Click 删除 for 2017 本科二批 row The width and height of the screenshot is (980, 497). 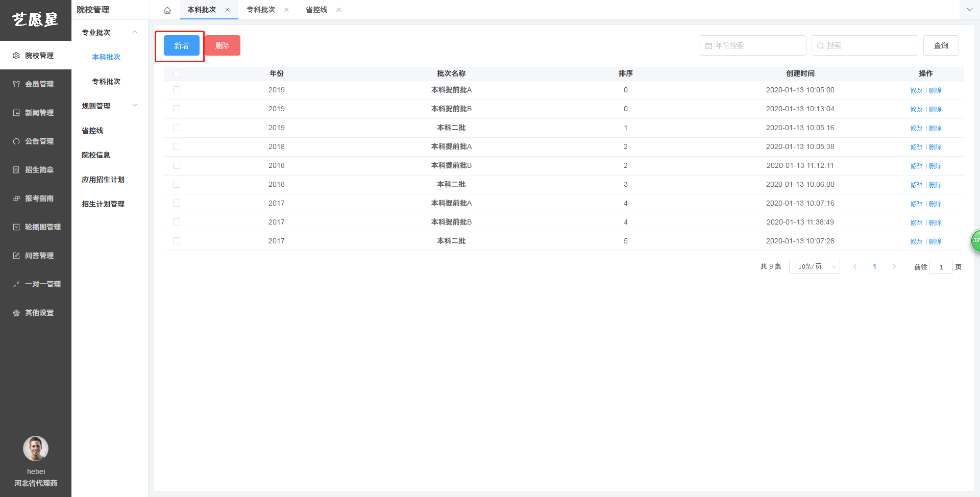pyautogui.click(x=935, y=241)
